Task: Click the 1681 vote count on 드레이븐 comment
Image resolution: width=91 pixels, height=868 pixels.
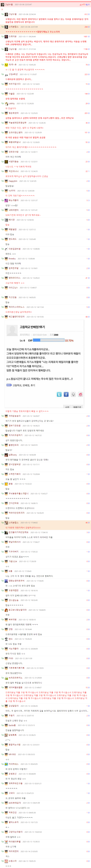Action: pyautogui.click(x=85, y=36)
